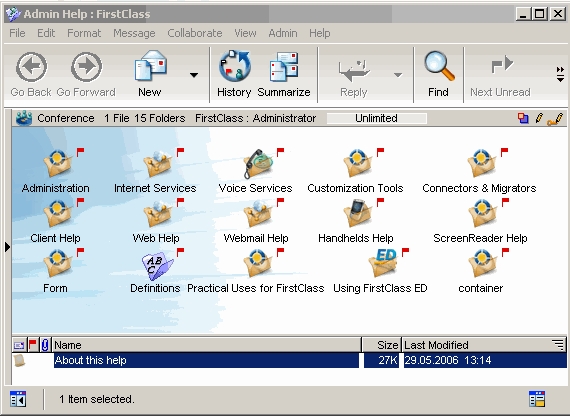Open the Administration conference folder
Viewport: 570px width, 416px height.
57,163
